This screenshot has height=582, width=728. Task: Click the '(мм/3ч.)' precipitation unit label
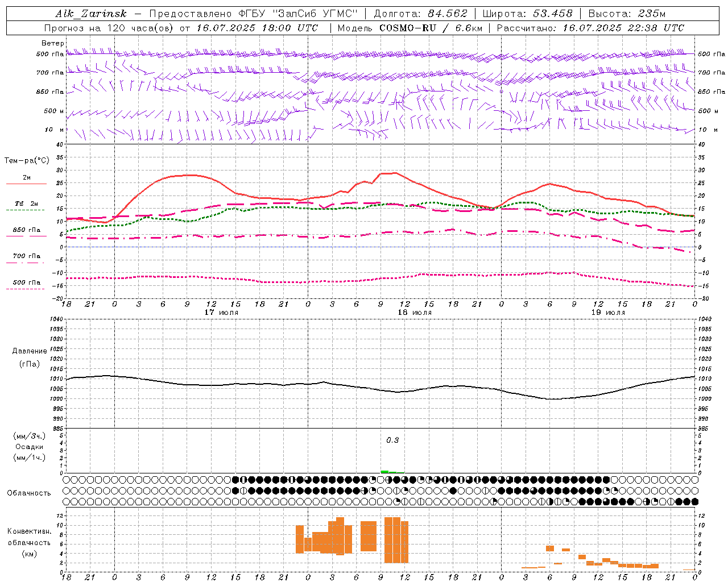(x=30, y=436)
